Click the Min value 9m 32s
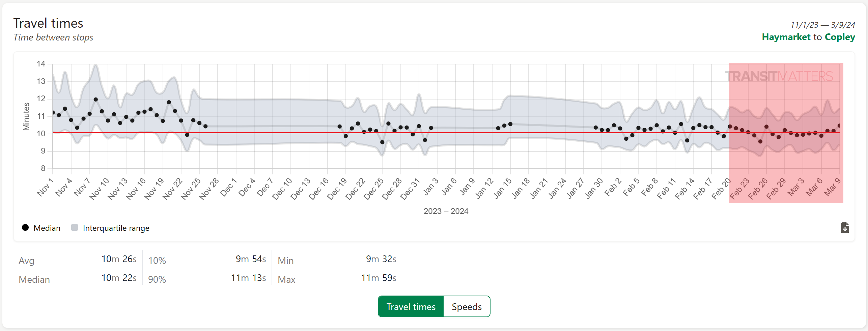The width and height of the screenshot is (868, 331). 381,259
